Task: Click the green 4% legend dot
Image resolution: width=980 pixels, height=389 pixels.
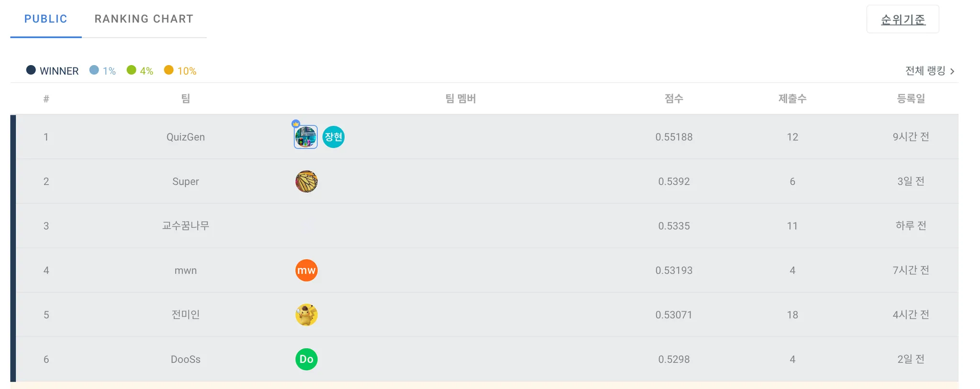Action: 132,70
